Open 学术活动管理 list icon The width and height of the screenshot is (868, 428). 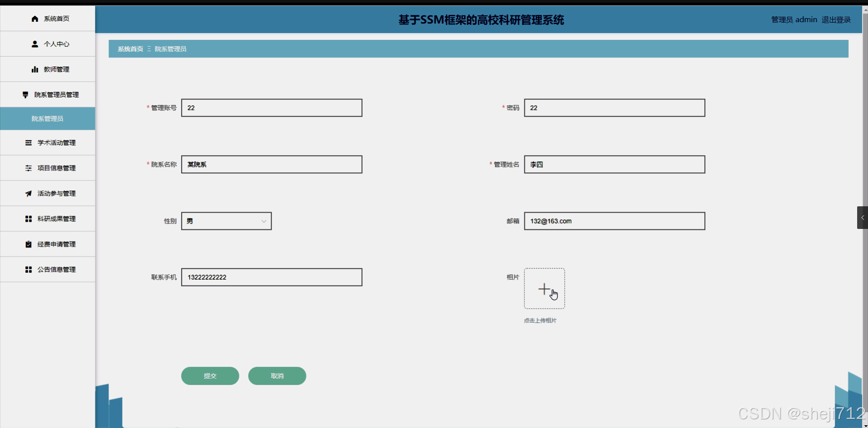[28, 143]
